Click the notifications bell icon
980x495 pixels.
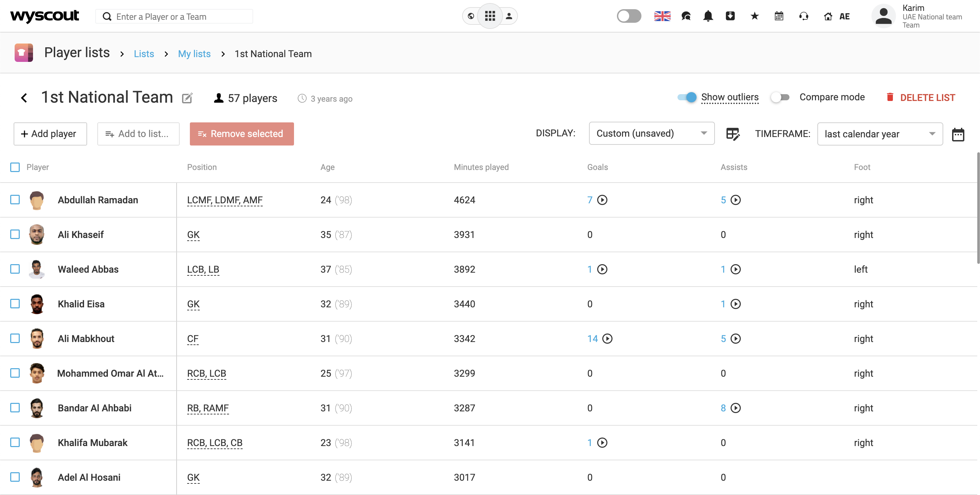pos(708,16)
